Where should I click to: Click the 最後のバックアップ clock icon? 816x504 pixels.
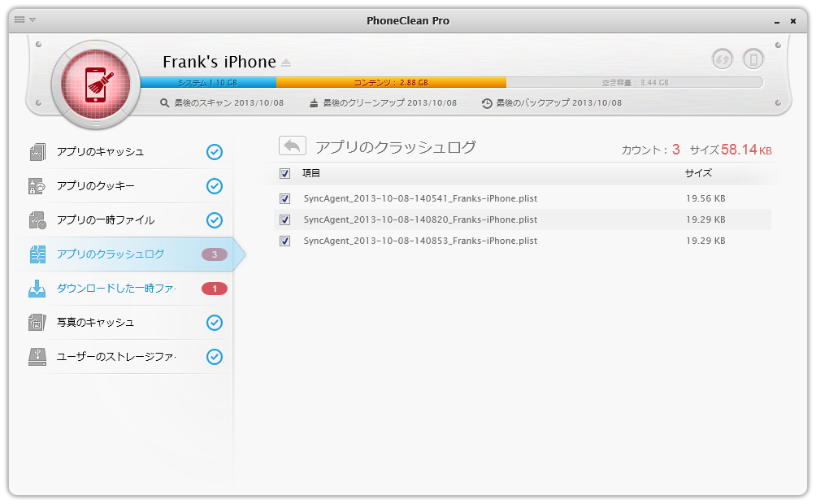[x=487, y=103]
